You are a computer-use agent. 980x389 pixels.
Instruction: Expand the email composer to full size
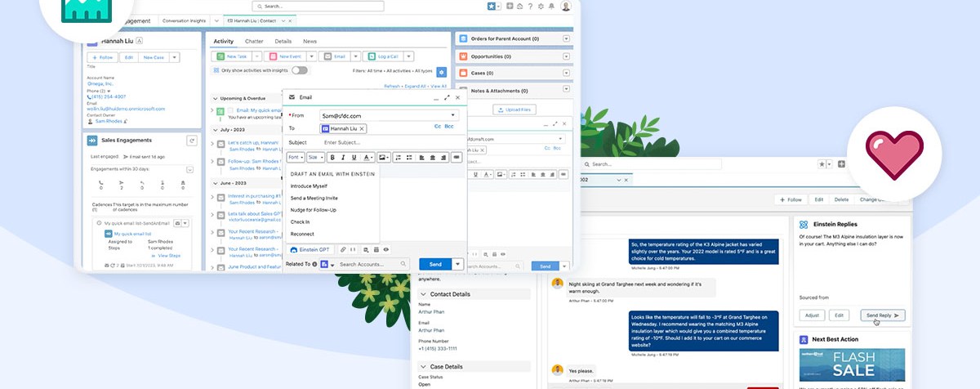point(447,97)
